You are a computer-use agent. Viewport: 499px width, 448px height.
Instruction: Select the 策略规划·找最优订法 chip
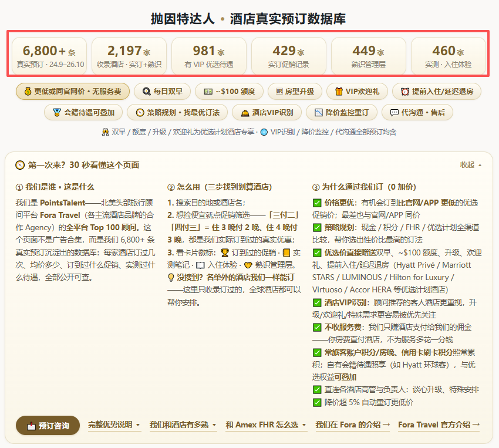tap(177, 113)
